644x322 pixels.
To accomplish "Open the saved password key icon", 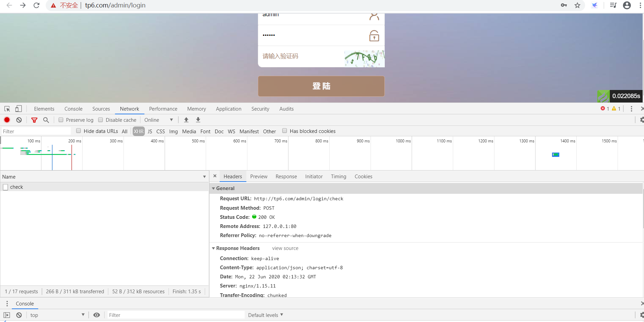I will coord(564,5).
